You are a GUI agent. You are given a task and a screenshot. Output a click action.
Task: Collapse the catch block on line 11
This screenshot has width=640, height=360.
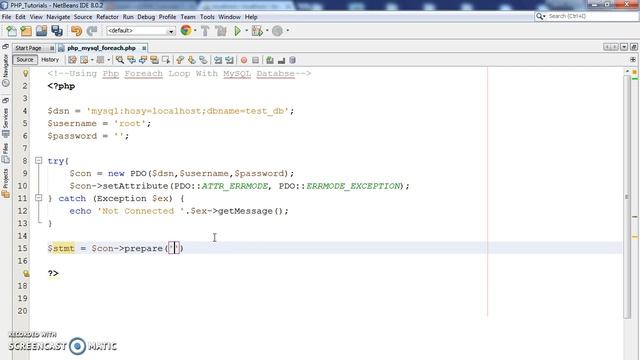38,198
